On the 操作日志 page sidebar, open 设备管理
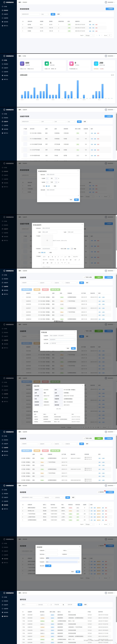Image resolution: width=117 pixels, height=644 pixels. tap(6, 608)
